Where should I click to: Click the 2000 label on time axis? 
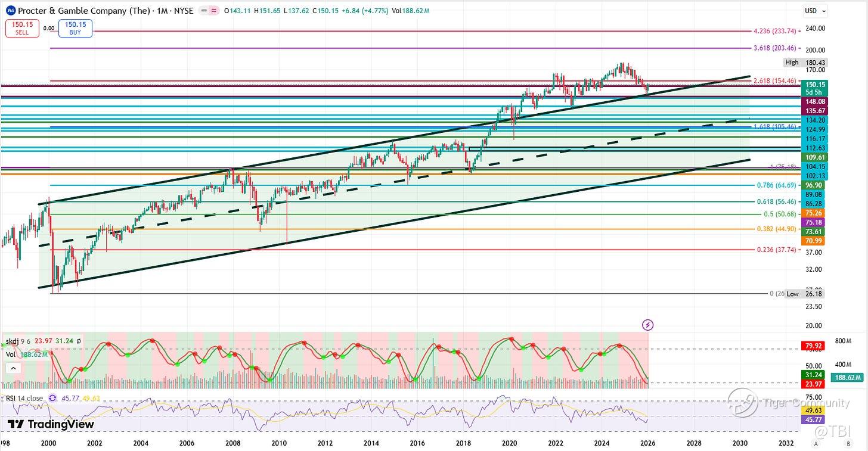pyautogui.click(x=48, y=443)
